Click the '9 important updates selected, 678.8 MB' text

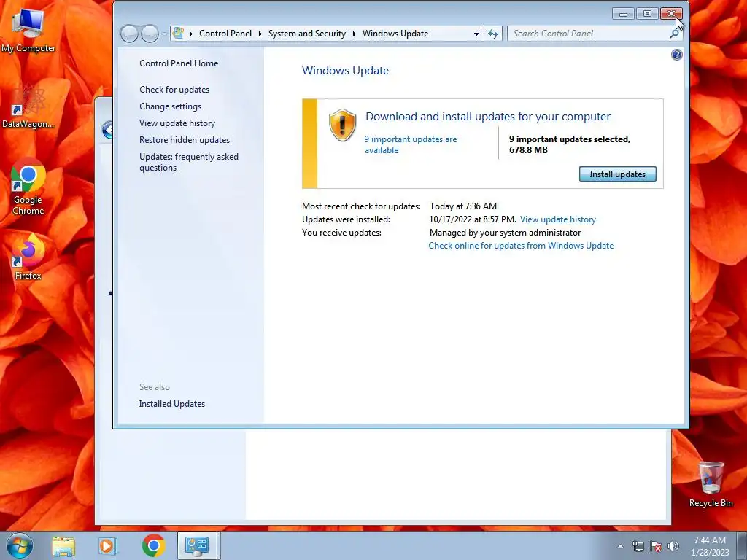click(569, 144)
